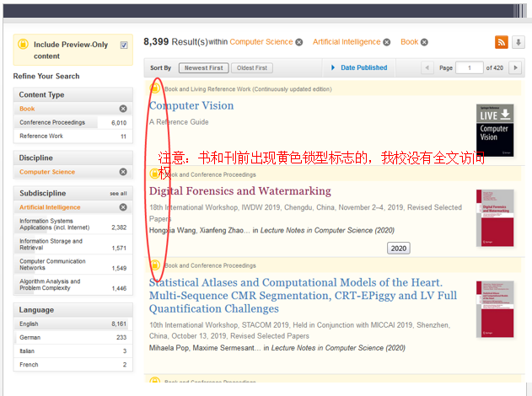Filter by Information Storage and Retrieval
This screenshot has height=396, width=532.
[73, 244]
